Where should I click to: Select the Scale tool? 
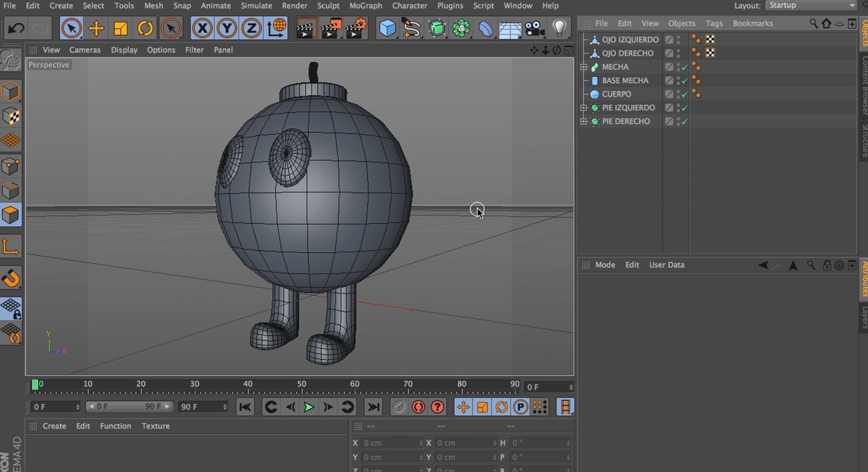pyautogui.click(x=120, y=28)
